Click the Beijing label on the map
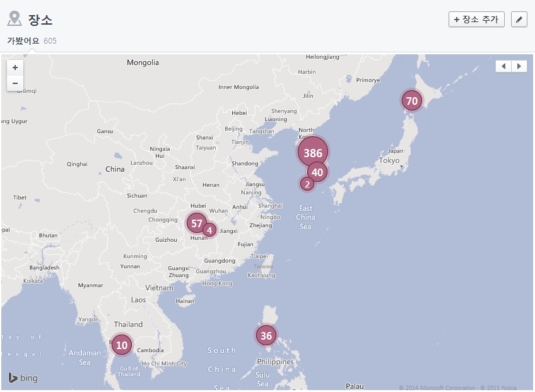 coord(233,129)
